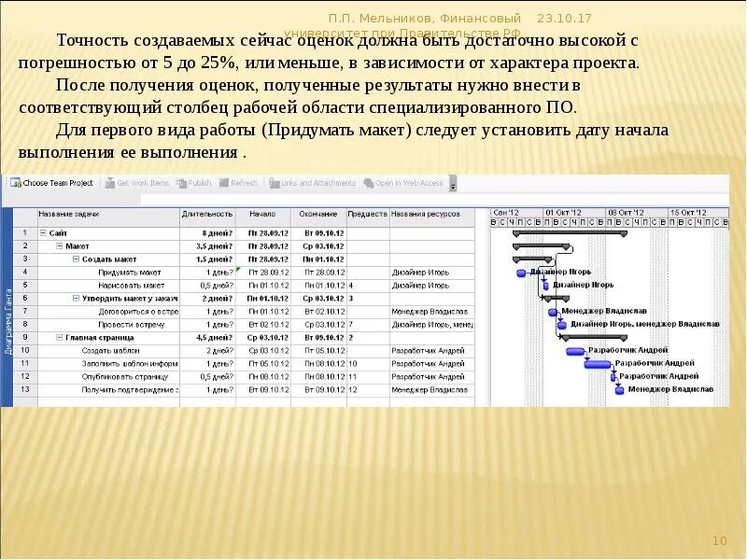Select the Нарисовать макет task name
Screen dimensions: 747x560
131,286
